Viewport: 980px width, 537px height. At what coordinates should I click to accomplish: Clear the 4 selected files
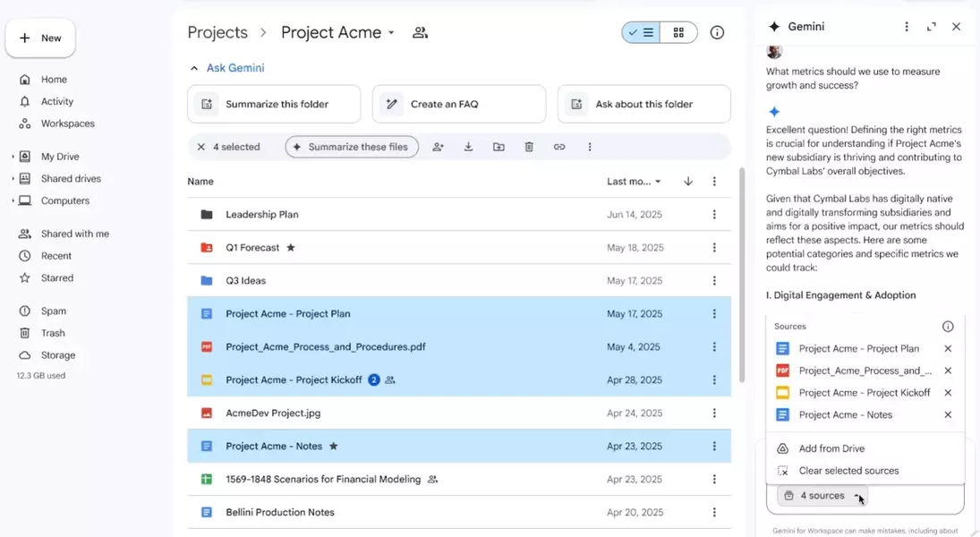click(201, 147)
